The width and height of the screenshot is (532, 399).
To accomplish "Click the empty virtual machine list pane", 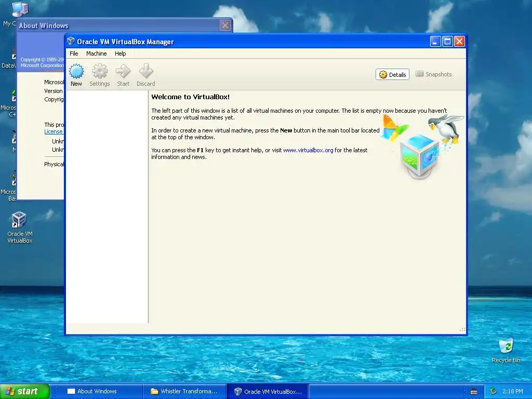I will click(x=107, y=207).
